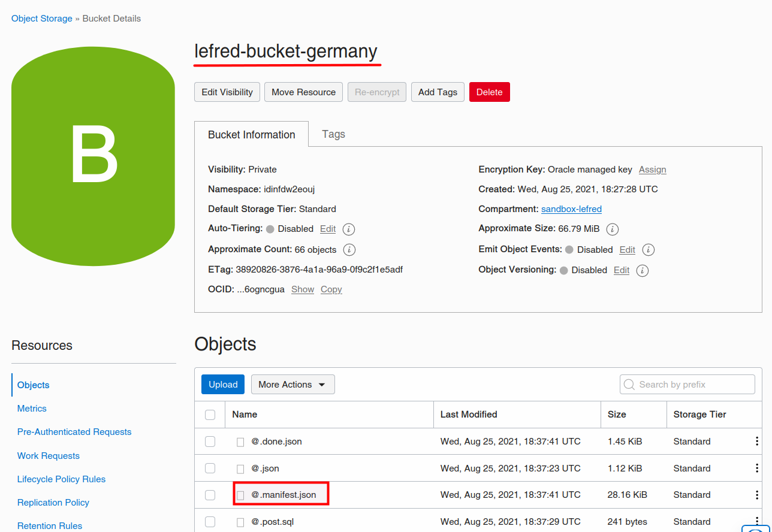772x532 pixels.
Task: Open Lifecycle Policy Rules resource
Action: pyautogui.click(x=61, y=479)
